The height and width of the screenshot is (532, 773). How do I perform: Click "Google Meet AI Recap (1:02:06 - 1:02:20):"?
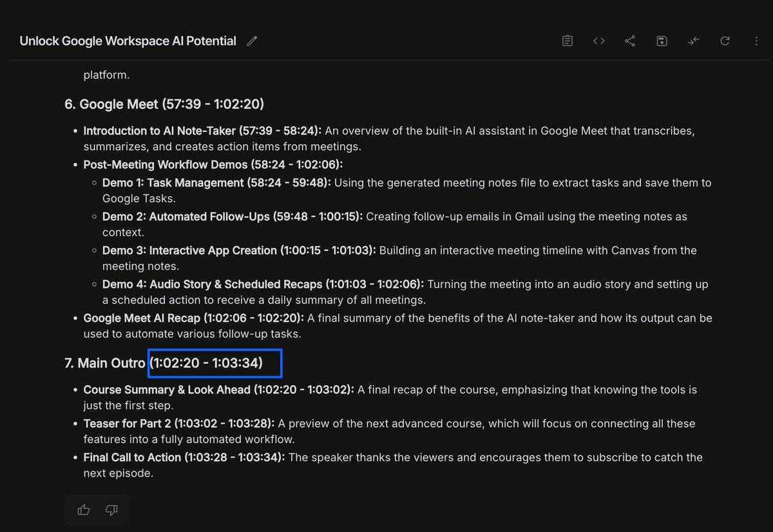click(x=194, y=318)
